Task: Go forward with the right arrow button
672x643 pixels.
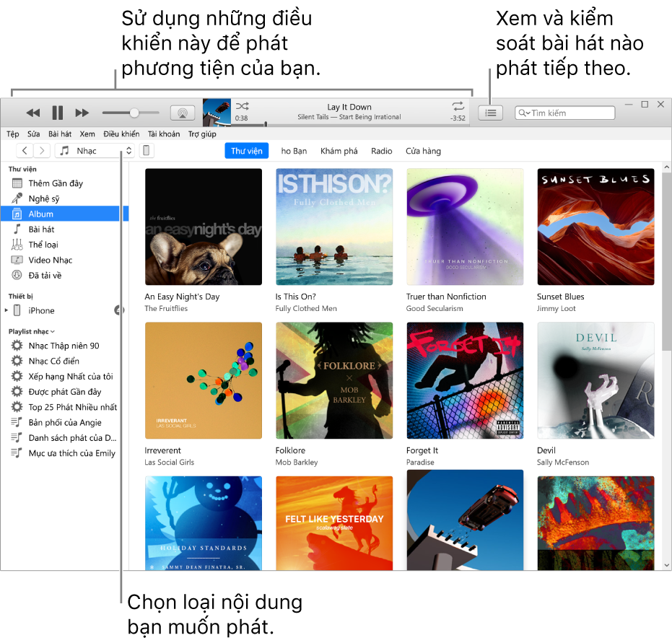Action: (42, 151)
